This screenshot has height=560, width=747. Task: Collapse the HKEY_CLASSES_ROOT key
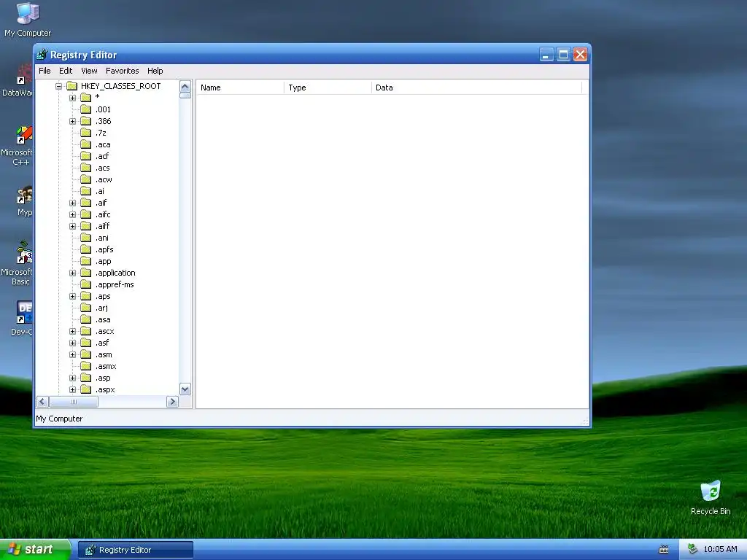[x=58, y=86]
